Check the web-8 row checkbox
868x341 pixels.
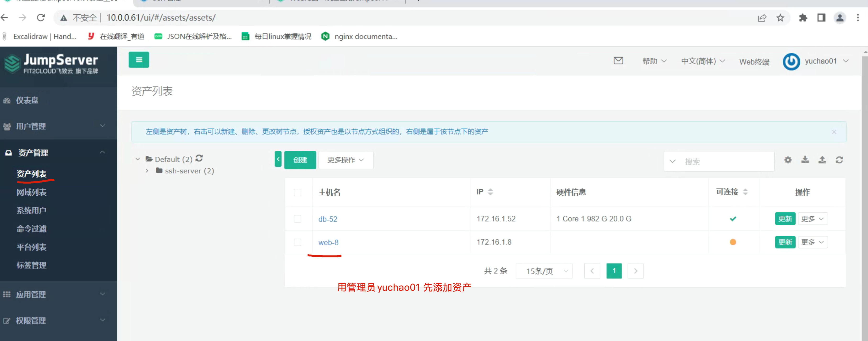(x=297, y=242)
